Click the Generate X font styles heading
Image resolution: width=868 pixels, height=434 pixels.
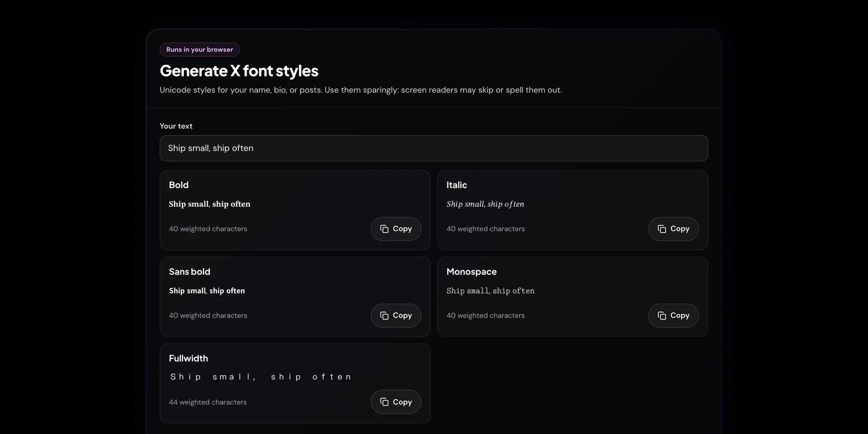point(239,71)
